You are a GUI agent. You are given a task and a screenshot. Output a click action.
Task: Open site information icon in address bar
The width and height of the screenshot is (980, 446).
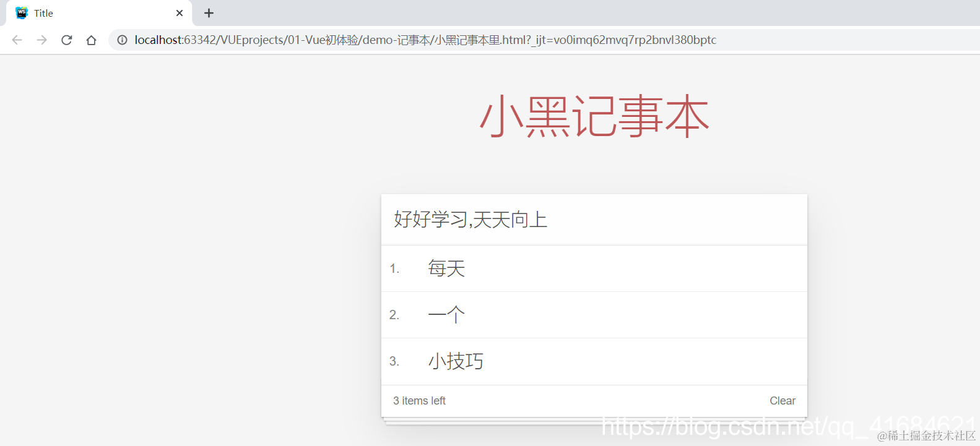pos(123,40)
